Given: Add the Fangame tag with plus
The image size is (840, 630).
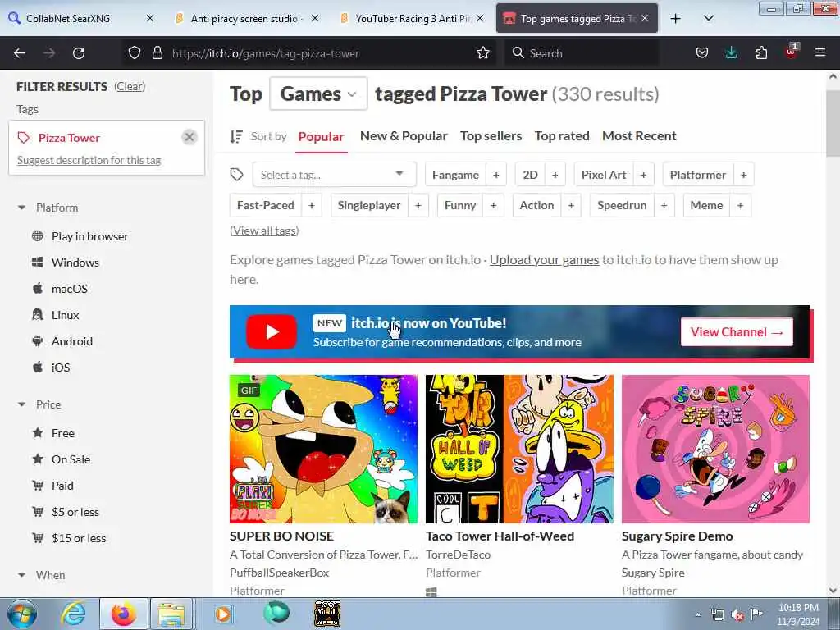Looking at the screenshot, I should pyautogui.click(x=496, y=175).
